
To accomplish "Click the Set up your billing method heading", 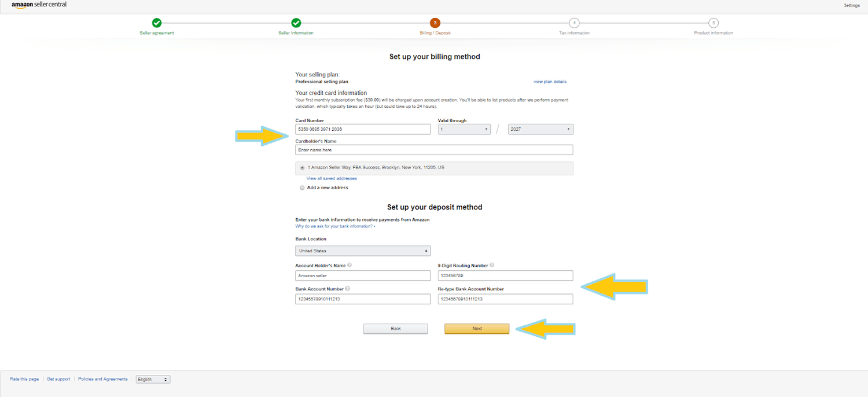I will [x=435, y=57].
